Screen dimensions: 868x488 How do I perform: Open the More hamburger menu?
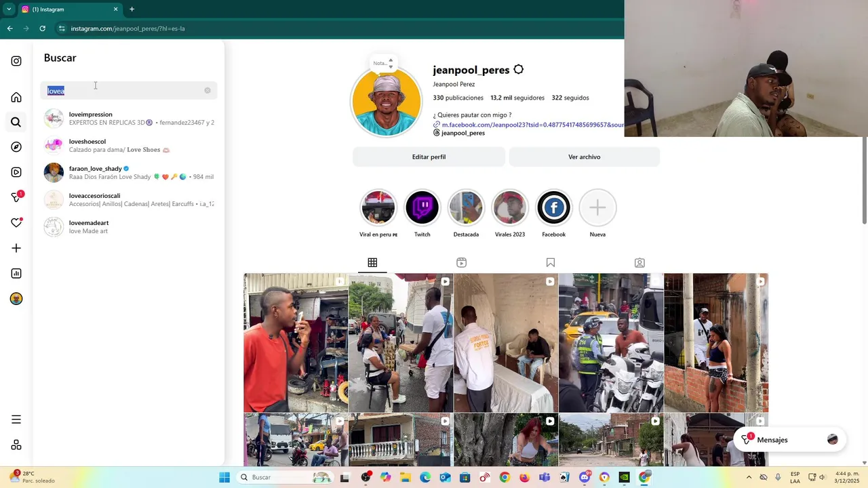tap(16, 420)
